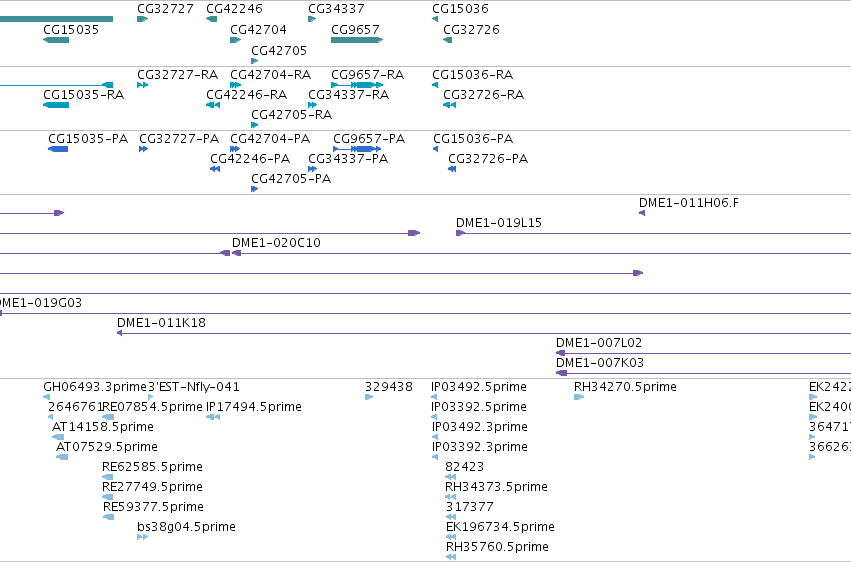851x562 pixels.
Task: Select the CG15035-PA protein label
Action: [x=88, y=139]
